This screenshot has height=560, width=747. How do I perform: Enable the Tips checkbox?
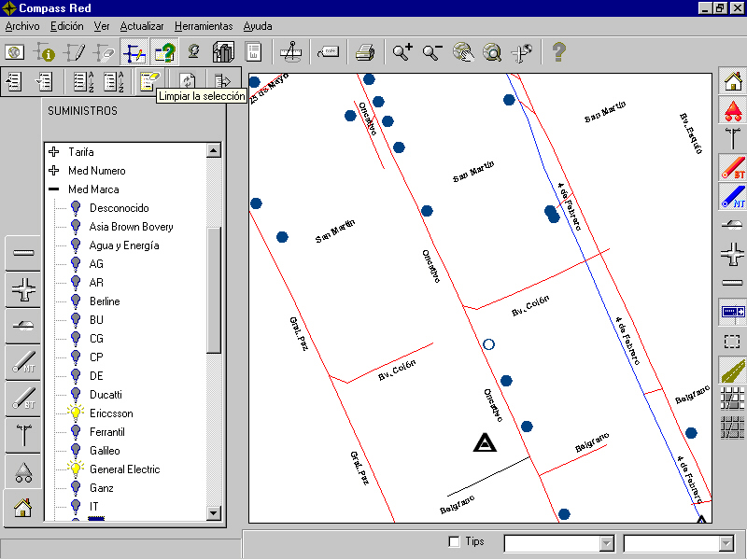pyautogui.click(x=454, y=542)
